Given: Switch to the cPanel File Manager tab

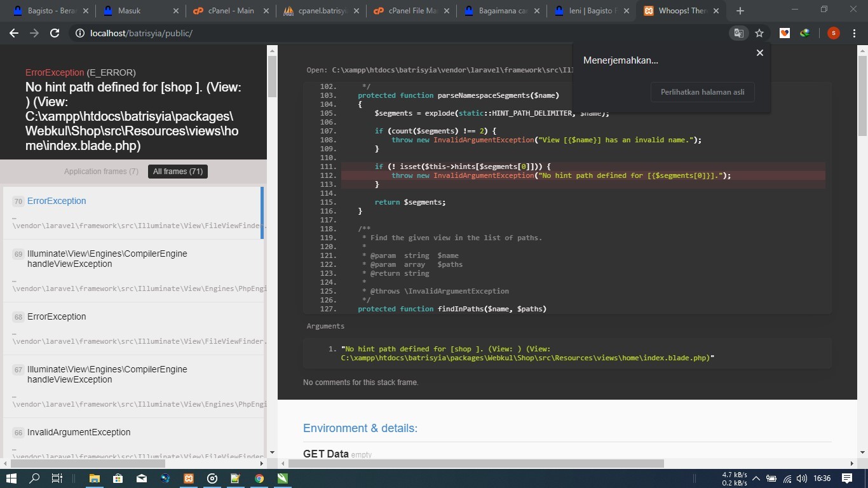Looking at the screenshot, I should pyautogui.click(x=413, y=11).
